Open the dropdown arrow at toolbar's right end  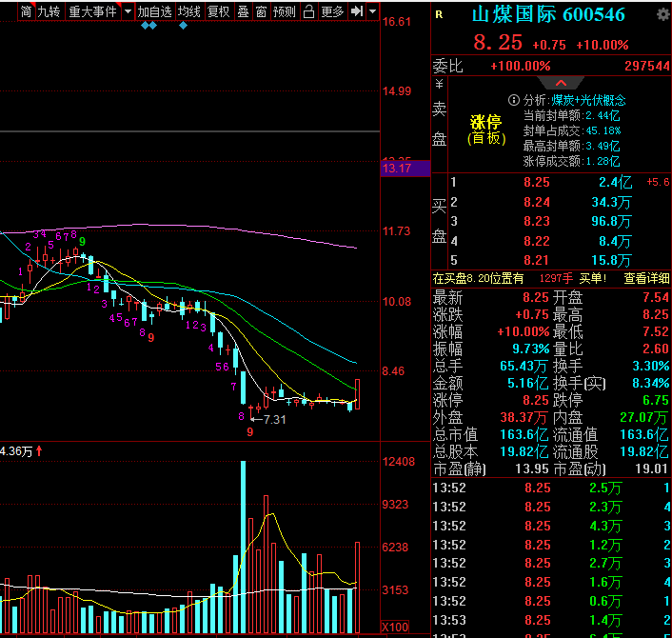coord(373,12)
